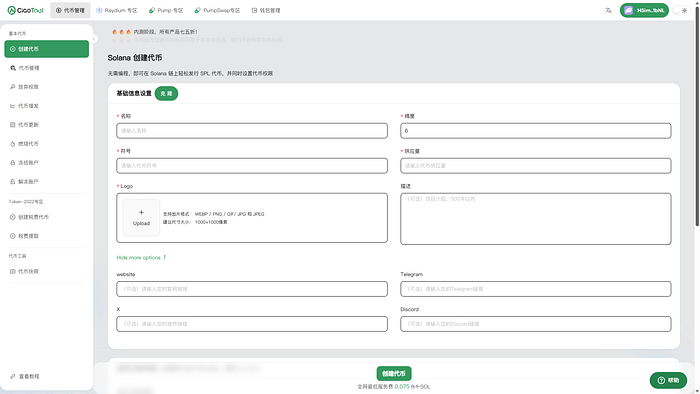Focus the website link input

click(x=252, y=289)
